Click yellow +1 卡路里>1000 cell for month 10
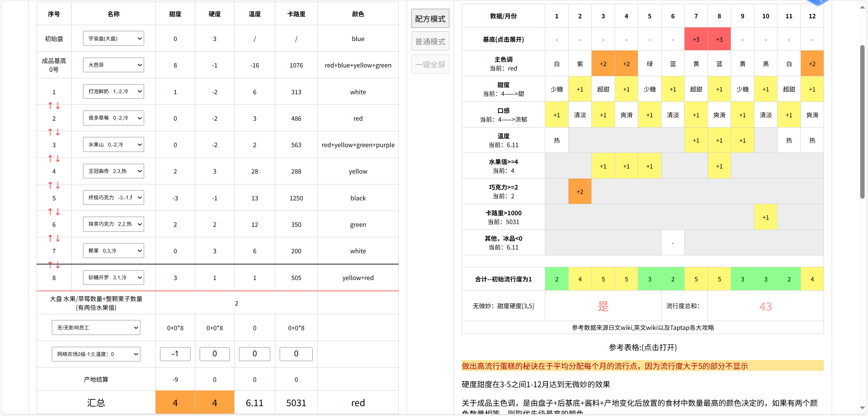 [x=766, y=217]
